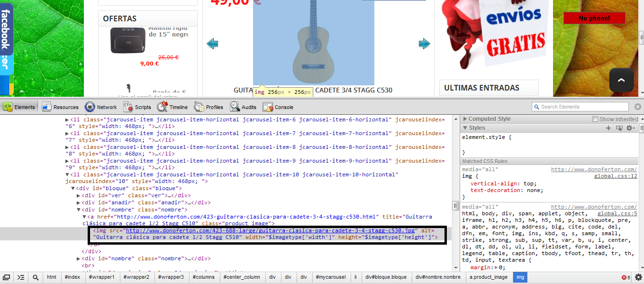Open the Scripts tab
The height and width of the screenshot is (284, 644).
click(x=137, y=107)
